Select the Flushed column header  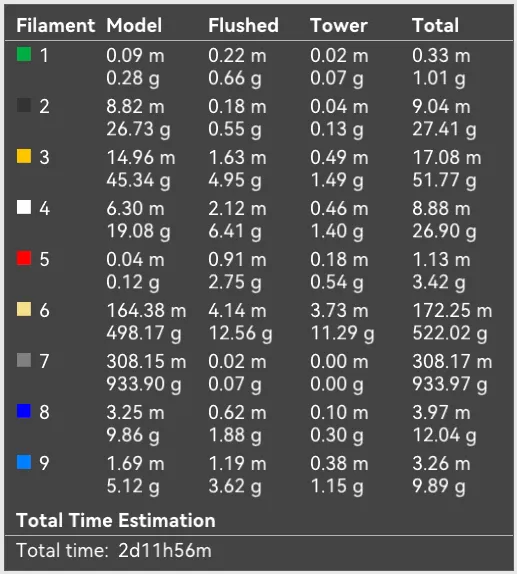click(x=243, y=25)
